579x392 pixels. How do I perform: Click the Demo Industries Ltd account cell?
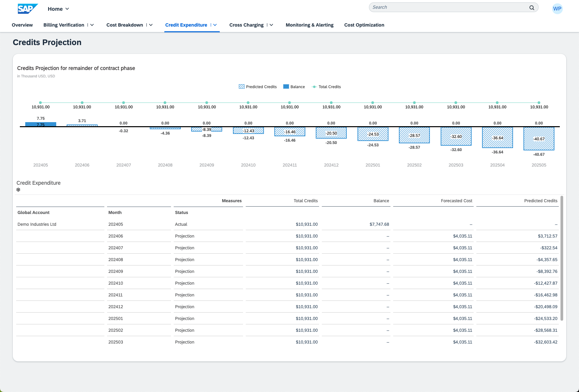[37, 224]
